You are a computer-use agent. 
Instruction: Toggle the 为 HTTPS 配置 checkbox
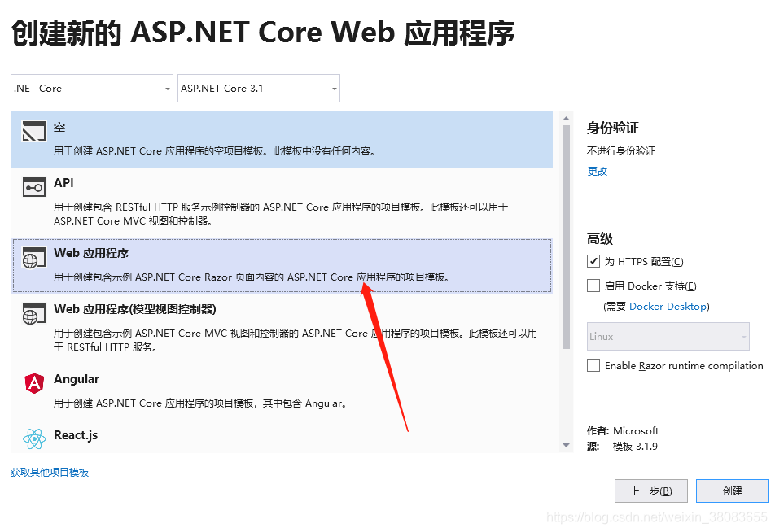pyautogui.click(x=593, y=261)
